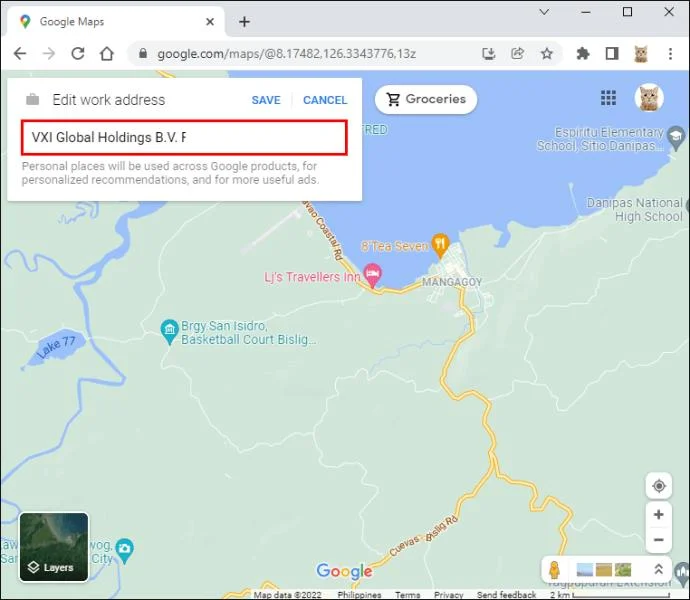
Task: Click the browser forward arrow
Action: 49,54
